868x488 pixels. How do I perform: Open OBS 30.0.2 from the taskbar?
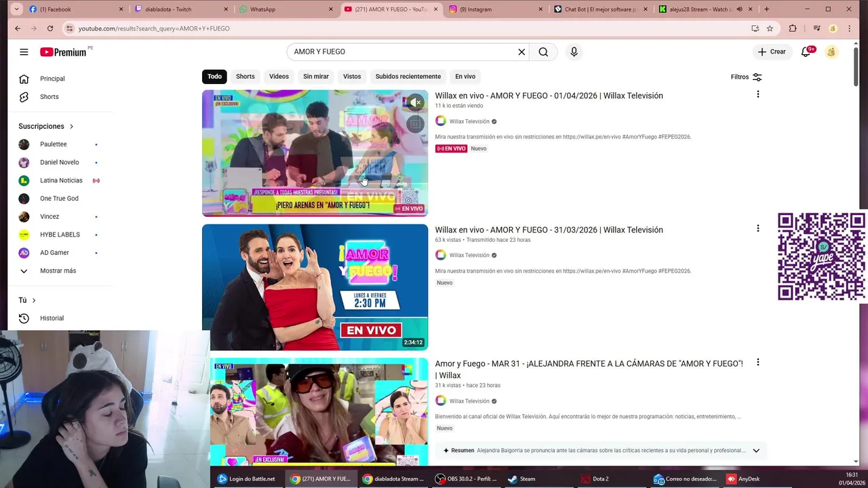pos(465,479)
